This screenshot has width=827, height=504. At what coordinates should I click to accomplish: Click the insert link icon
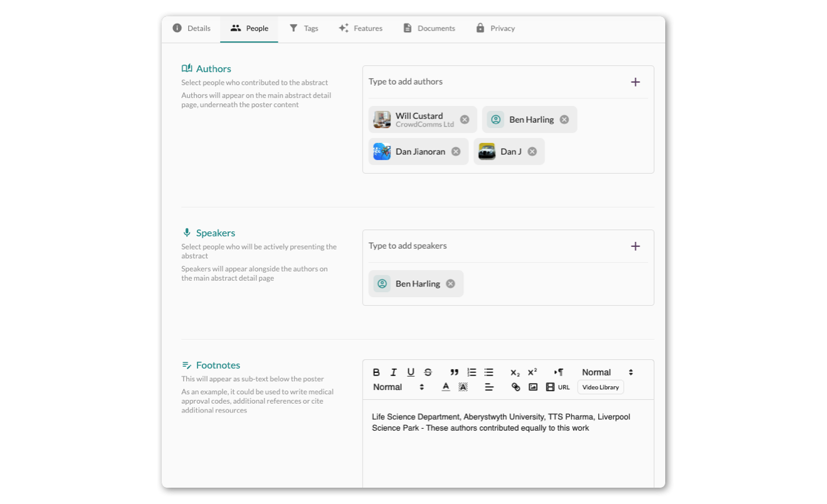pyautogui.click(x=515, y=387)
